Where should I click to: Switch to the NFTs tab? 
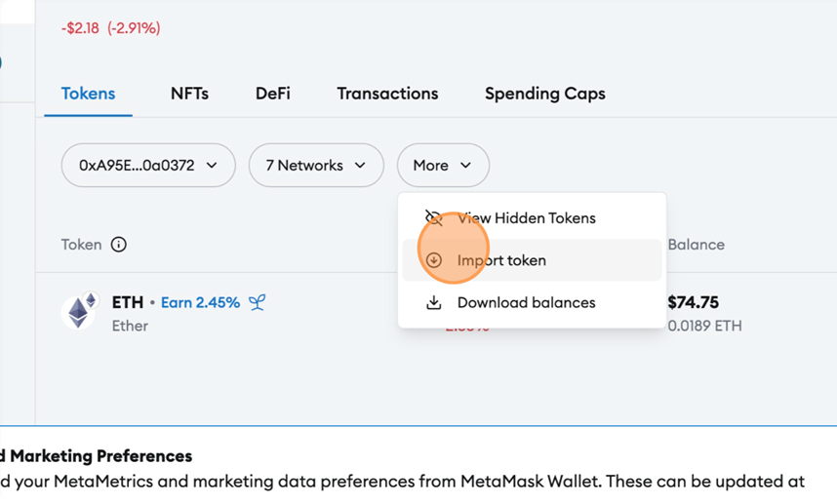click(x=189, y=94)
